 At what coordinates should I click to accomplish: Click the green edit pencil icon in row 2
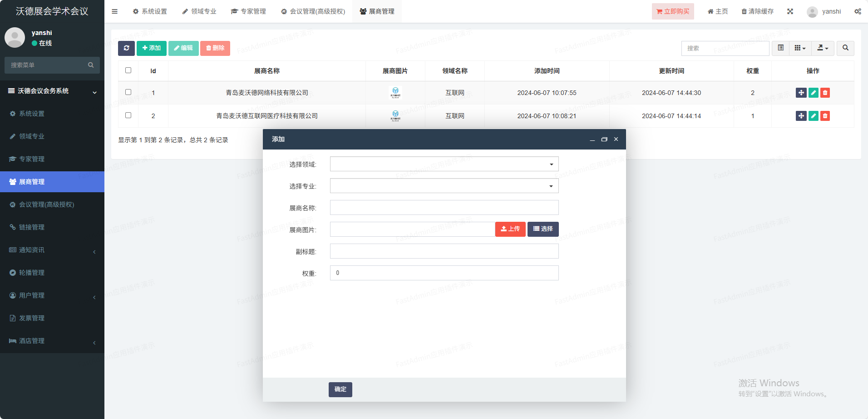(x=813, y=116)
